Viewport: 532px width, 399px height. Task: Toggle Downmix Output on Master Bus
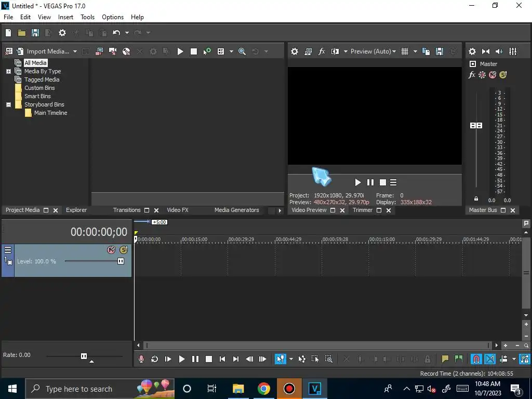coord(486,51)
